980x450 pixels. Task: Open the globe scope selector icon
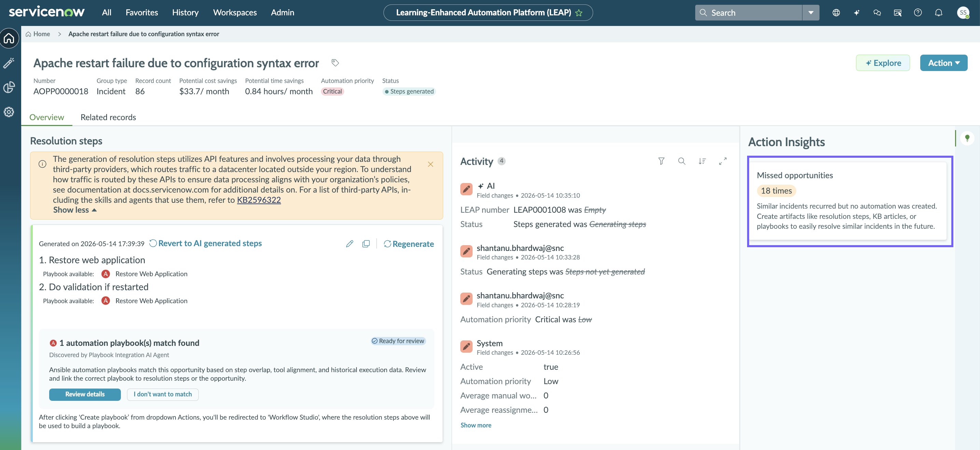(836, 13)
